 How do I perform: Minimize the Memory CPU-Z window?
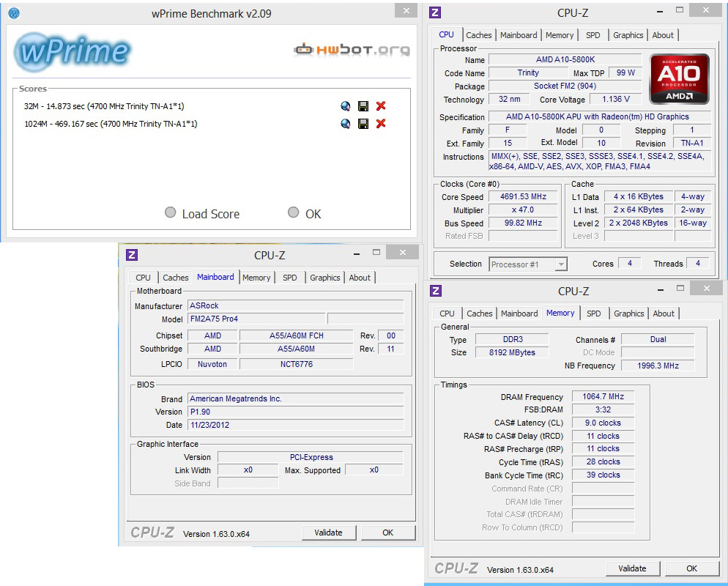click(660, 290)
